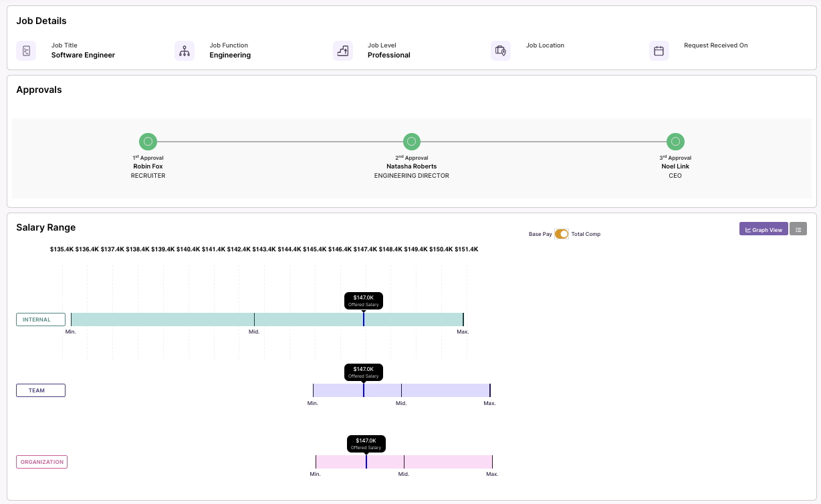This screenshot has height=504, width=821.
Task: Click the Job Level icon
Action: click(x=342, y=50)
